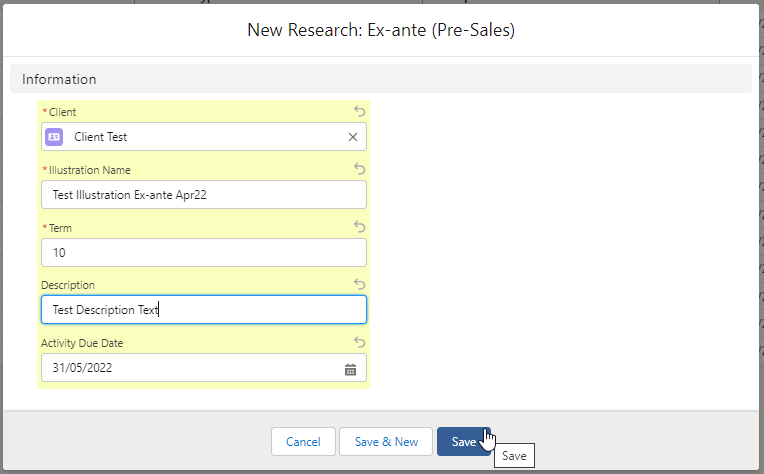Focus the Illustration Name text box
Image resolution: width=764 pixels, height=474 pixels.
(x=204, y=195)
